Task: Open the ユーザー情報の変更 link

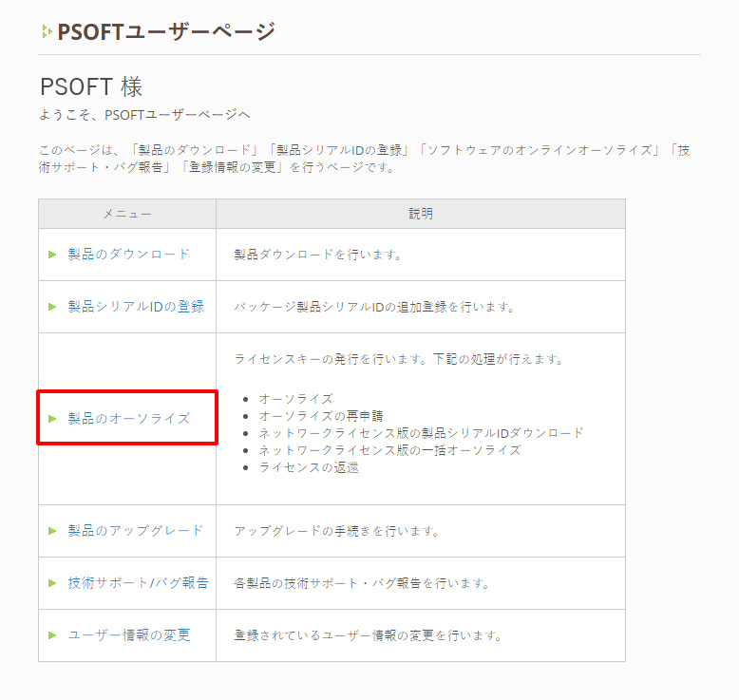Action: click(129, 635)
